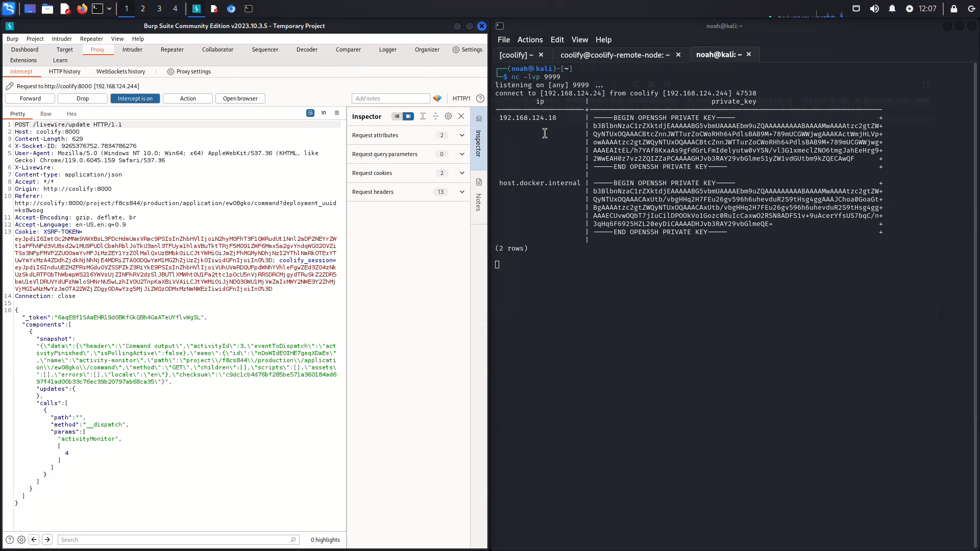
Task: Switch the message editor to Raw view
Action: (x=46, y=114)
